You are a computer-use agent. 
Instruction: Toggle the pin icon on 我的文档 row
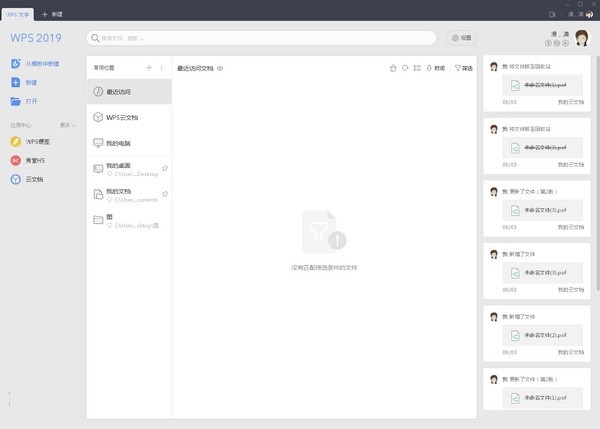(x=165, y=194)
